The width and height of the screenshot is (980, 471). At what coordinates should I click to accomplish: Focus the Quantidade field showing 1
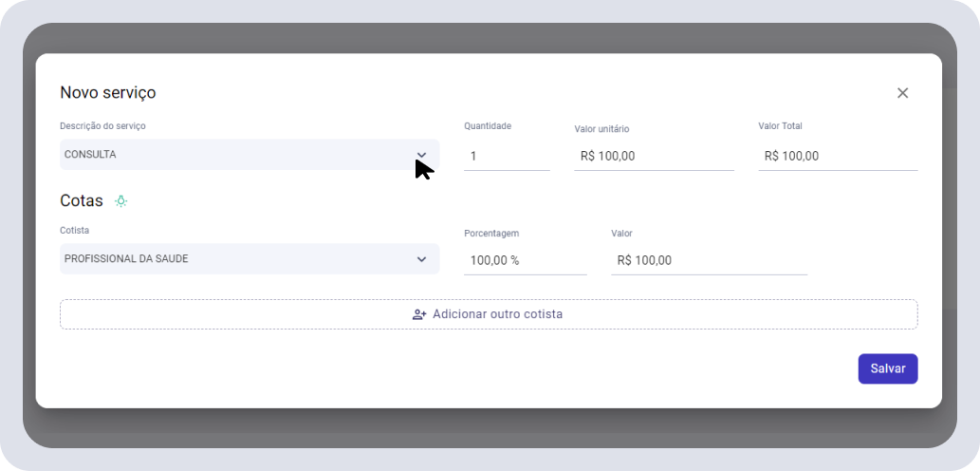pyautogui.click(x=507, y=156)
